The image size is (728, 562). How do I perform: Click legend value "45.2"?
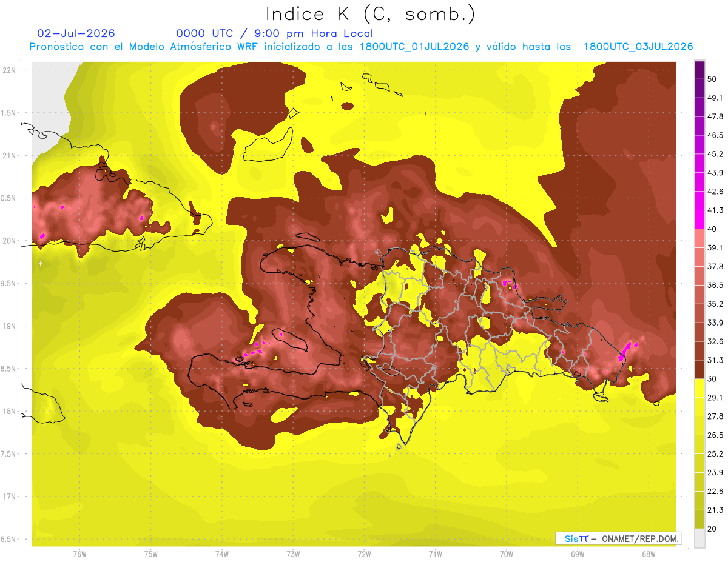(715, 154)
